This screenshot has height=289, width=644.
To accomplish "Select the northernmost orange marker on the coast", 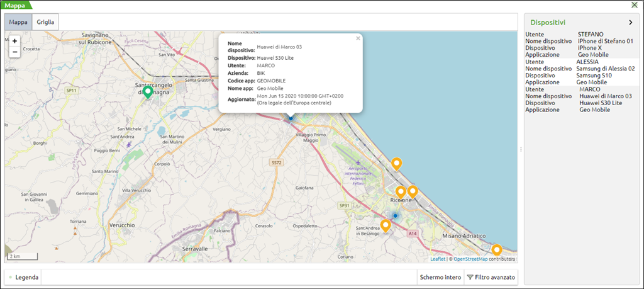I will [396, 163].
